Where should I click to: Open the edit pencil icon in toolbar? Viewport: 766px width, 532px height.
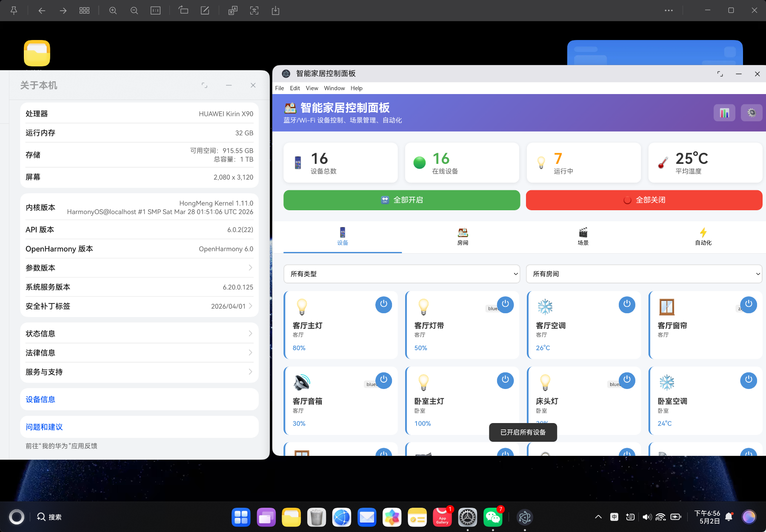pos(205,11)
